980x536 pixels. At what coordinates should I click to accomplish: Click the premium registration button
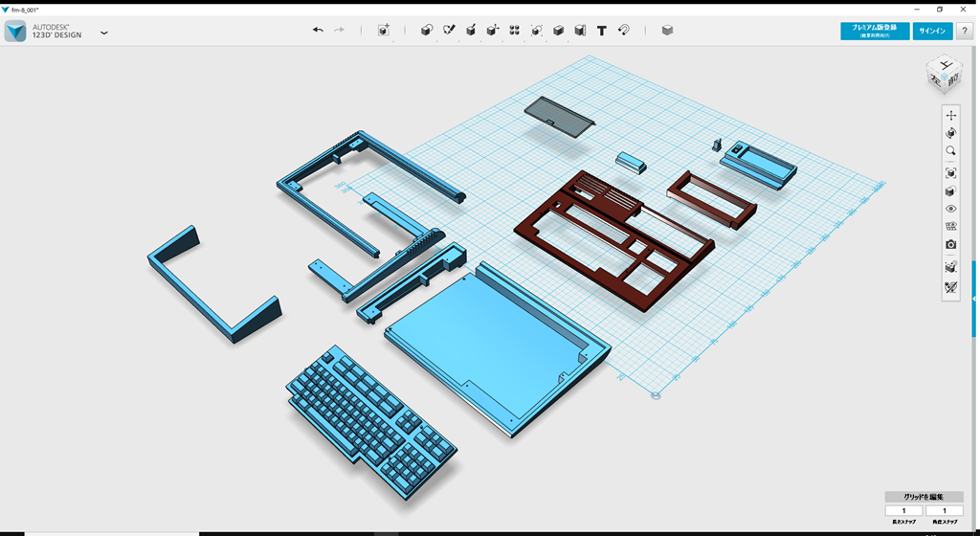[875, 31]
